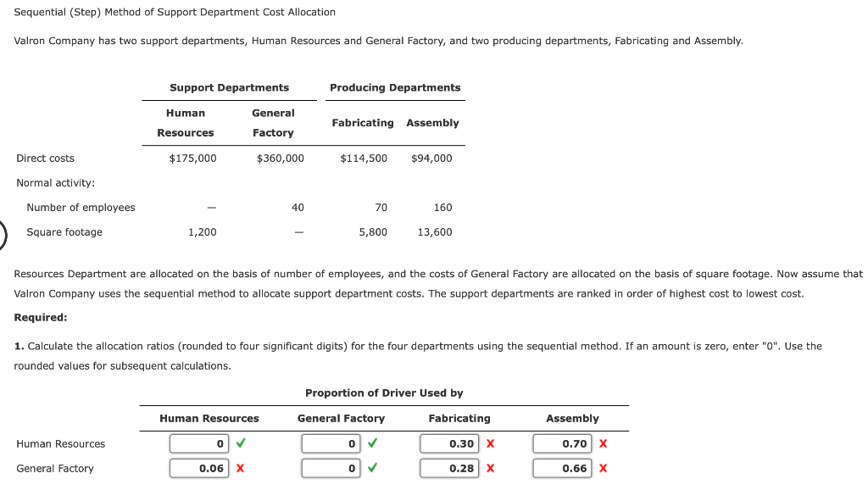The height and width of the screenshot is (490, 868).
Task: Select the Direct costs row label
Action: (47, 158)
